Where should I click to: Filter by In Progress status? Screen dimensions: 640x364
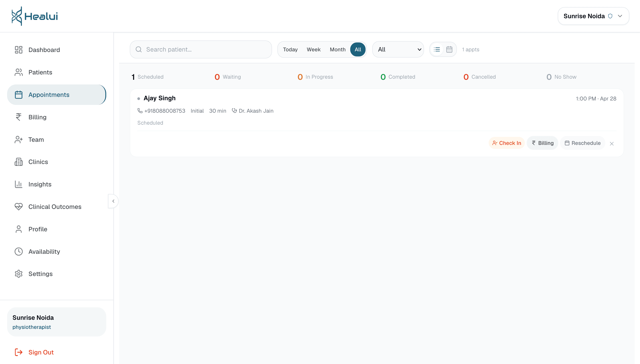tap(315, 77)
